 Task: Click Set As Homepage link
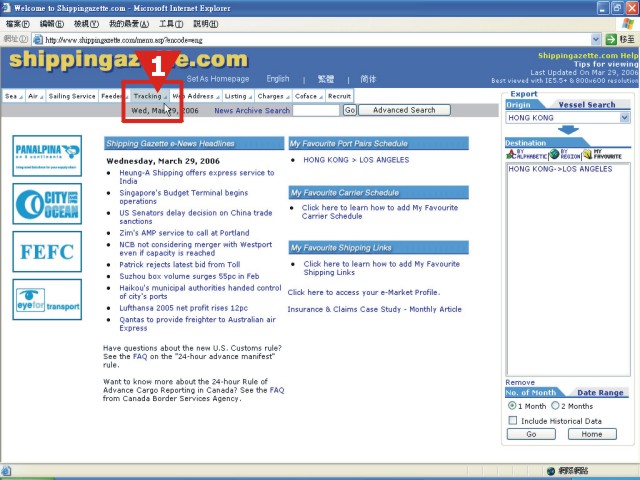click(218, 79)
